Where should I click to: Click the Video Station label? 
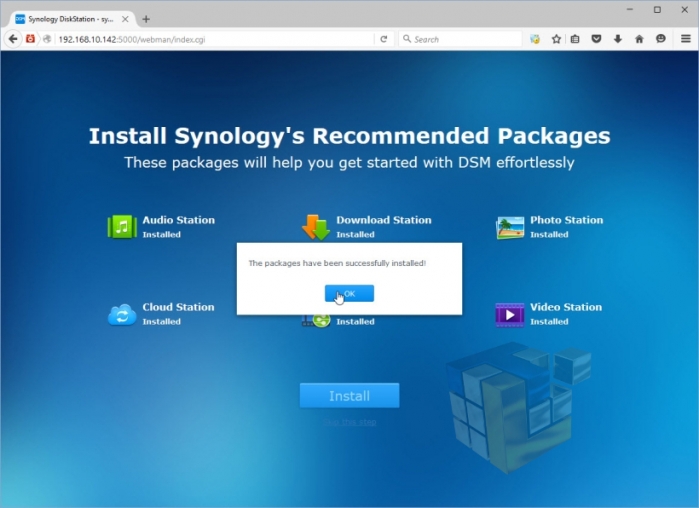click(x=566, y=307)
